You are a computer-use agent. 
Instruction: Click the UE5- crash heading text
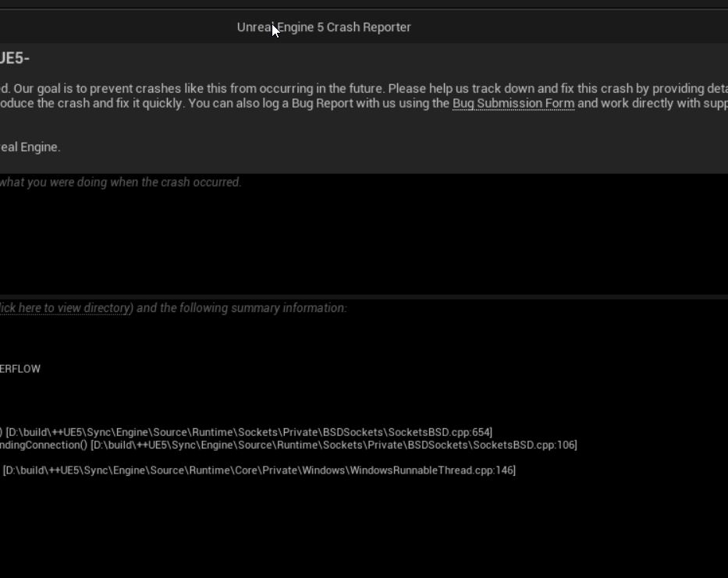(x=14, y=58)
